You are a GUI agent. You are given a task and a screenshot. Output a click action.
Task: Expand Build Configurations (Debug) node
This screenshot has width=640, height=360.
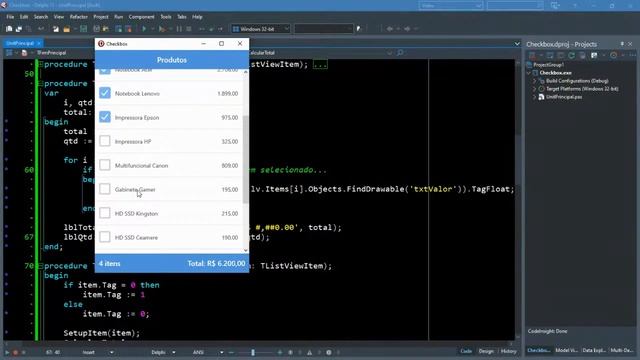(534, 81)
